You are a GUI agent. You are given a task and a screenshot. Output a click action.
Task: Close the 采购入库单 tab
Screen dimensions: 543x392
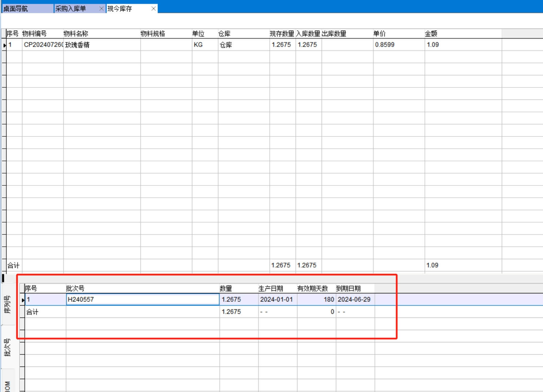tap(101, 9)
